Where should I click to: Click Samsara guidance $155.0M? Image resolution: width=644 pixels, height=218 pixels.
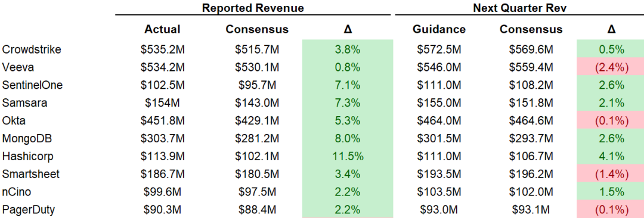439,103
